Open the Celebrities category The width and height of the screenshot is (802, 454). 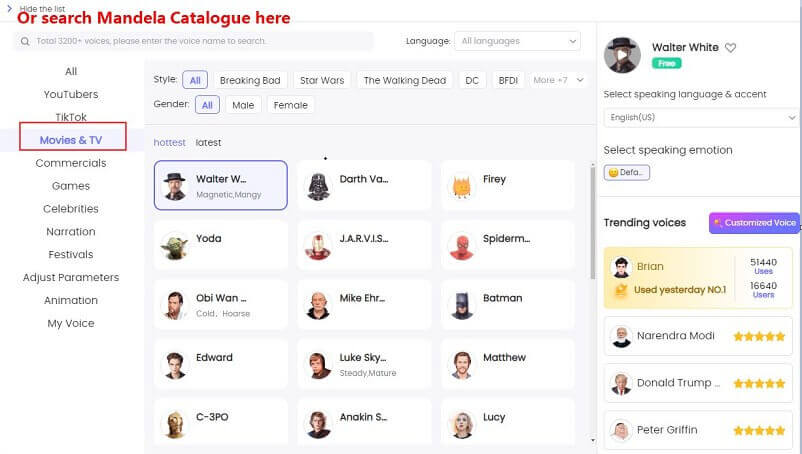pos(71,209)
